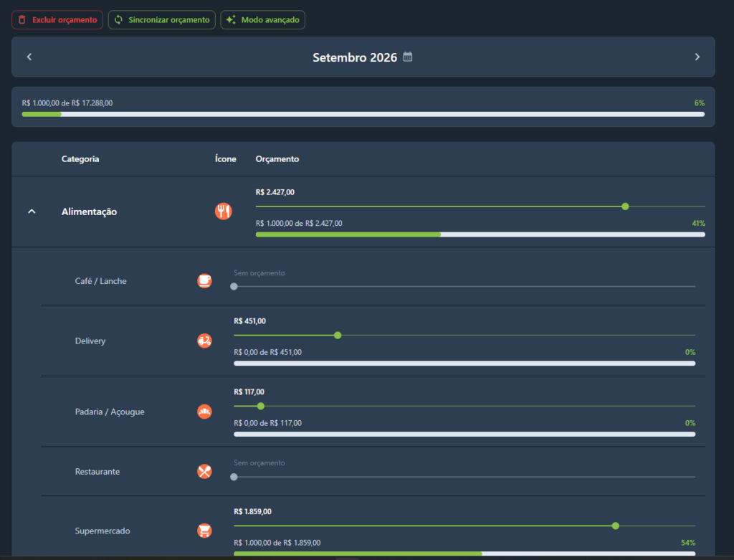Click the Café / Lanche cup icon

(204, 281)
